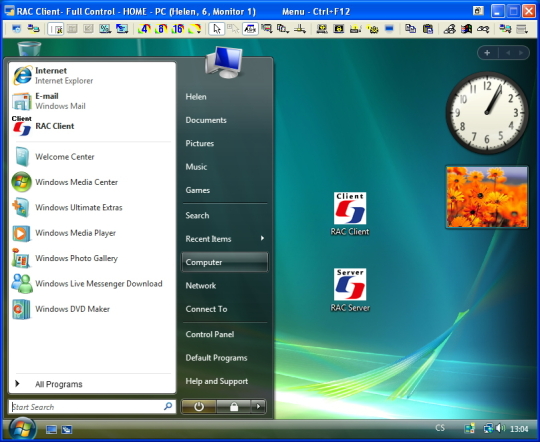Click the copy clipboard toolbar icon
540x442 pixels.
[411, 29]
